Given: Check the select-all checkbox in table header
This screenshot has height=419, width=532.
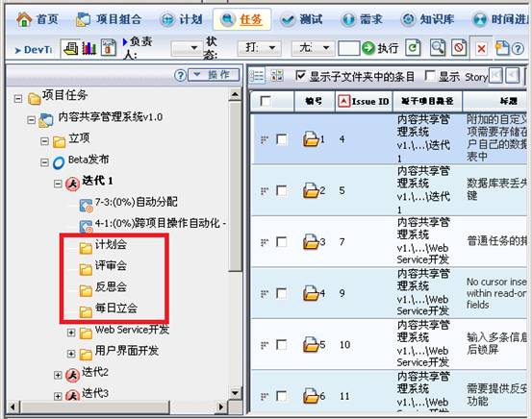Looking at the screenshot, I should tap(266, 101).
